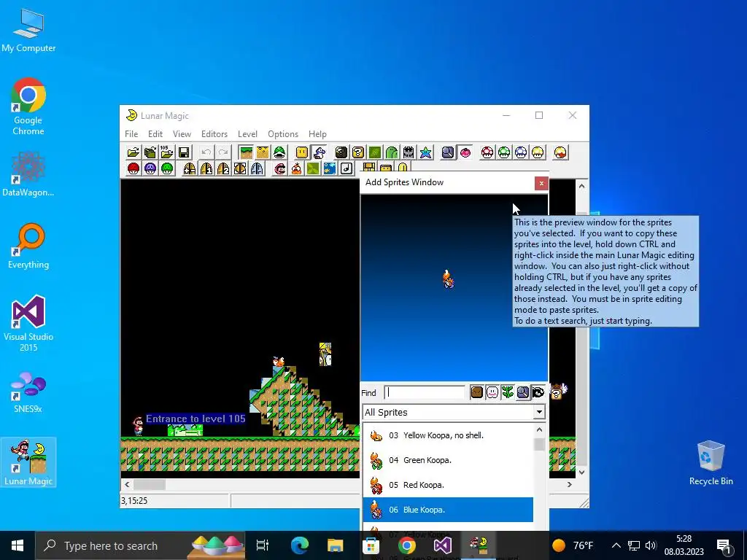Open the All Sprites dropdown
This screenshot has width=747, height=560.
[539, 412]
